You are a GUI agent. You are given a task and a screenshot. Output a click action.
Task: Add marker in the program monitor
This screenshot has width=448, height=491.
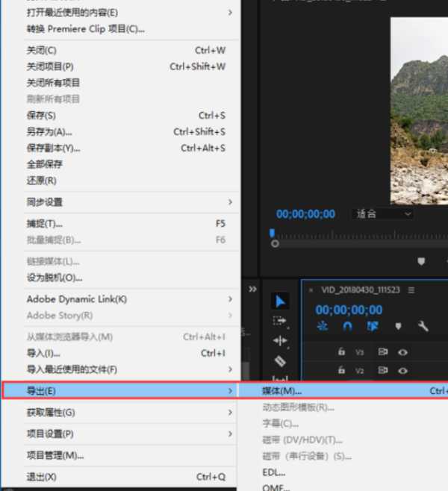pos(421,261)
